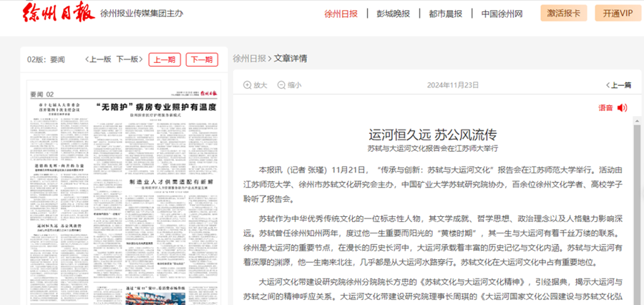Viewport: 644px width, 305px height.
Task: Go to next page with 下一版
Action: click(x=128, y=59)
